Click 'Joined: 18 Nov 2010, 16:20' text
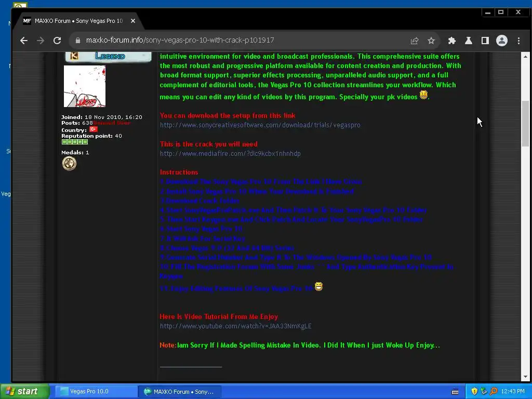This screenshot has height=399, width=532. 101,117
